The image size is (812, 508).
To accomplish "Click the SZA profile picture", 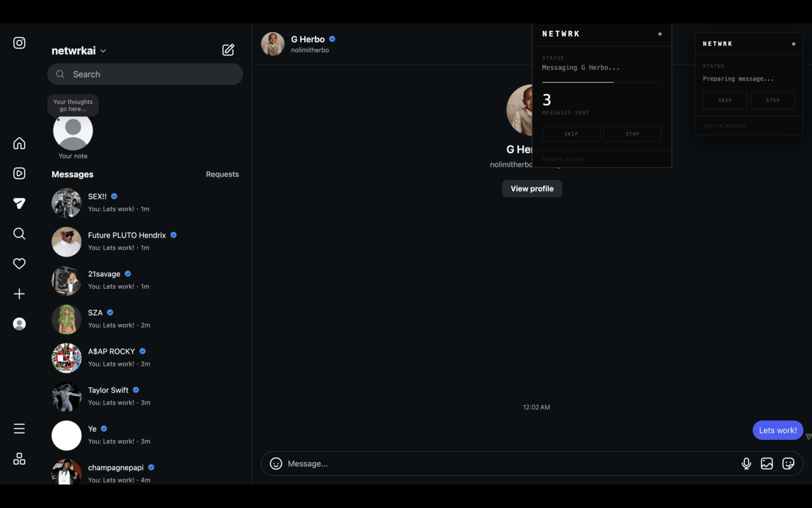I will 67,319.
